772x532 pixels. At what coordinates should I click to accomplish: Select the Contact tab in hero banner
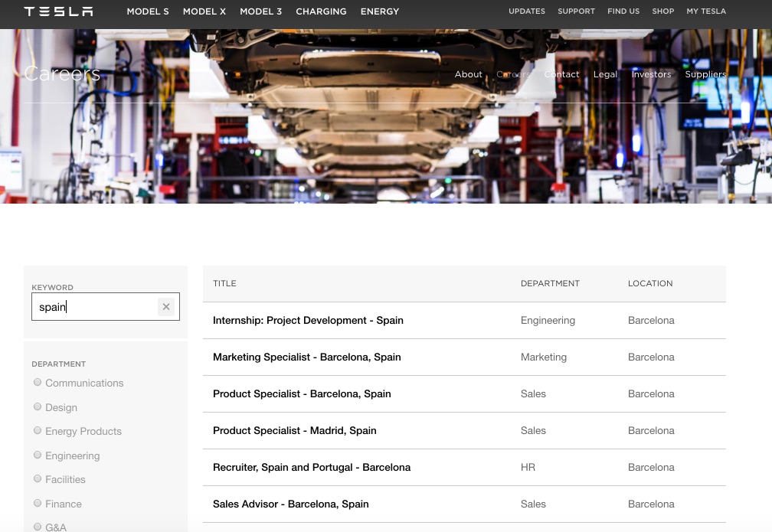[562, 74]
